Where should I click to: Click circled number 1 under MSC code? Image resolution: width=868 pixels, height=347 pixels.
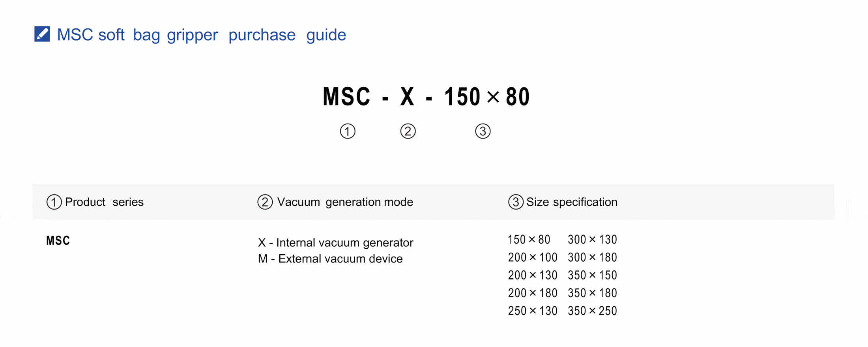pyautogui.click(x=348, y=131)
